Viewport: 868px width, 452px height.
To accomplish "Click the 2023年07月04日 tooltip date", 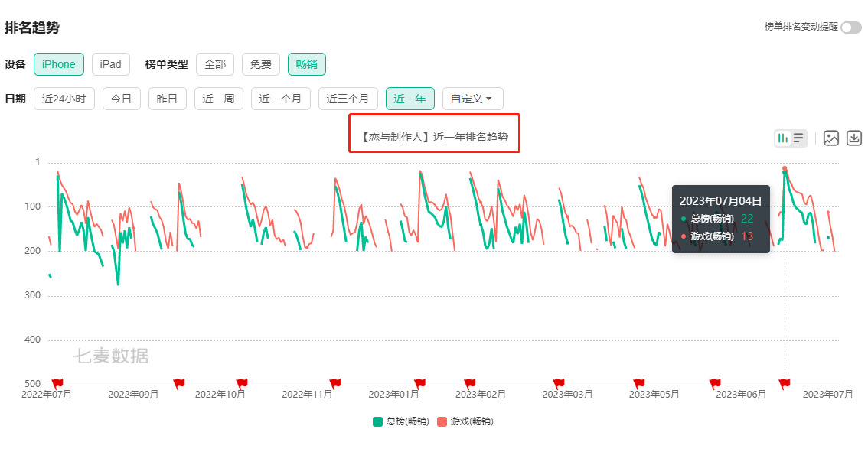I will pos(721,201).
